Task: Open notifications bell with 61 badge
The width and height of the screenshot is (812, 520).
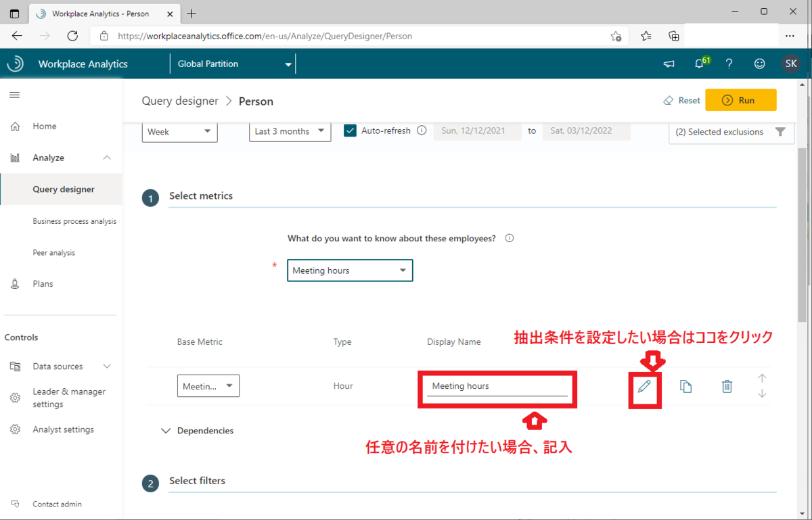Action: click(x=700, y=63)
